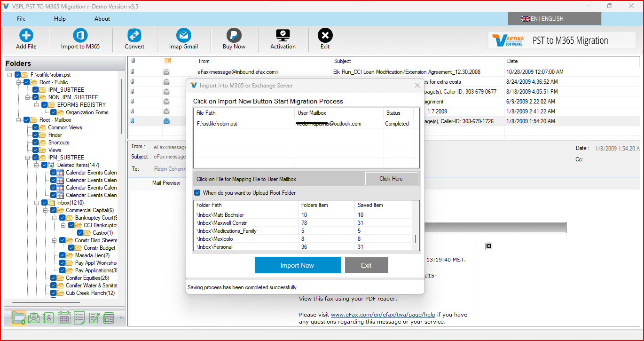Select folder view icon in bottom bar
Viewport: 644px width, 341px height.
coord(19,318)
